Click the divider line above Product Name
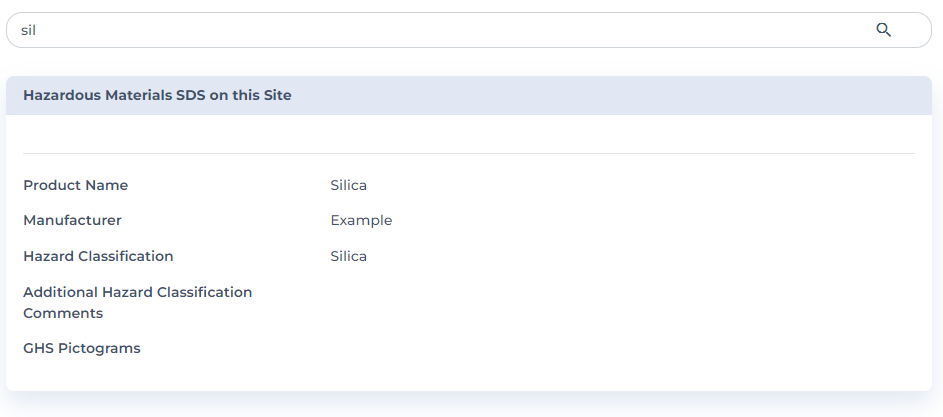943x417 pixels. click(469, 153)
